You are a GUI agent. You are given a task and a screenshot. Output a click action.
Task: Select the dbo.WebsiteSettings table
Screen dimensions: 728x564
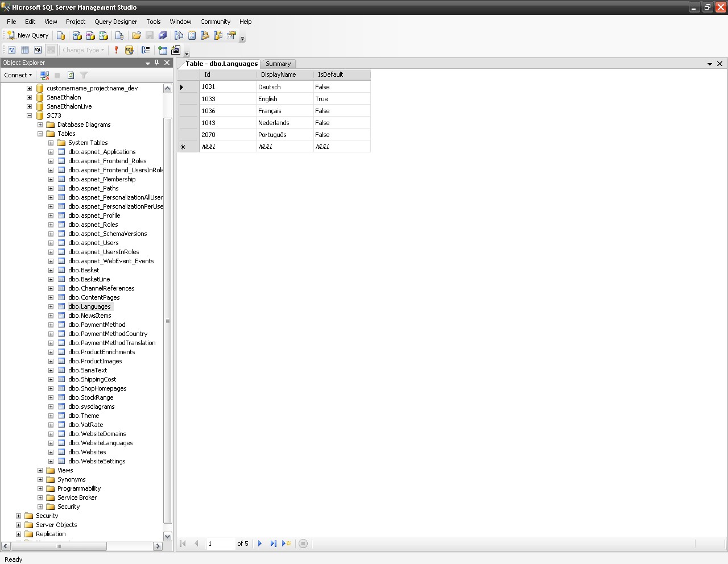(97, 461)
